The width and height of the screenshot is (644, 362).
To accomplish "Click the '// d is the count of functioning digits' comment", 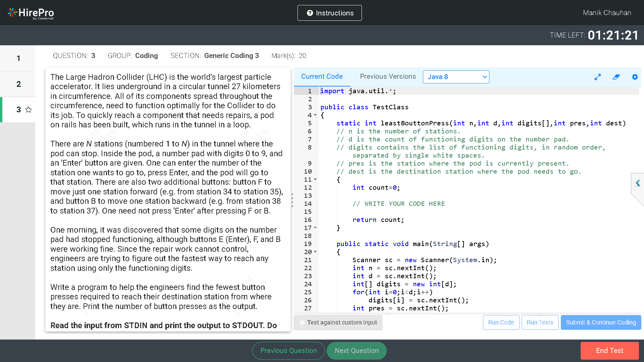I will [x=452, y=139].
